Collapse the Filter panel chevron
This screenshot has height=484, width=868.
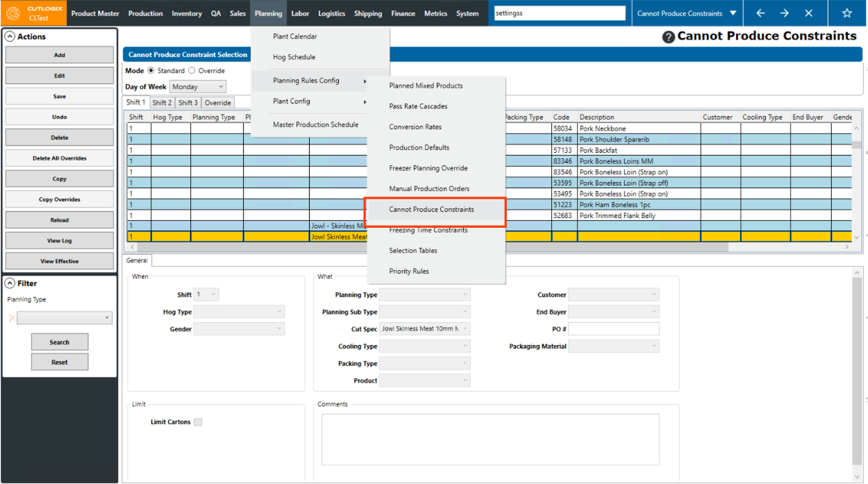(x=10, y=283)
